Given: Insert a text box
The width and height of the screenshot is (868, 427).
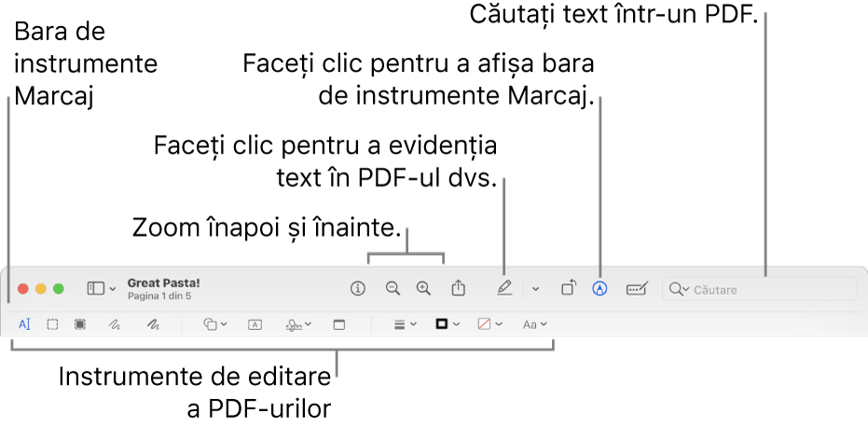Looking at the screenshot, I should pyautogui.click(x=255, y=325).
